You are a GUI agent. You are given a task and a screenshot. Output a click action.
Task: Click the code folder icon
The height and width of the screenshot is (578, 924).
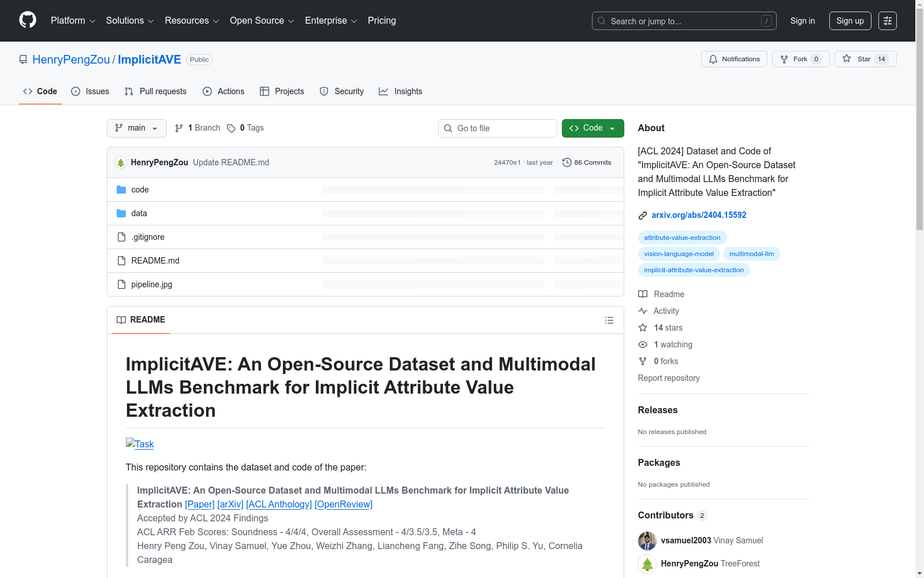point(121,190)
